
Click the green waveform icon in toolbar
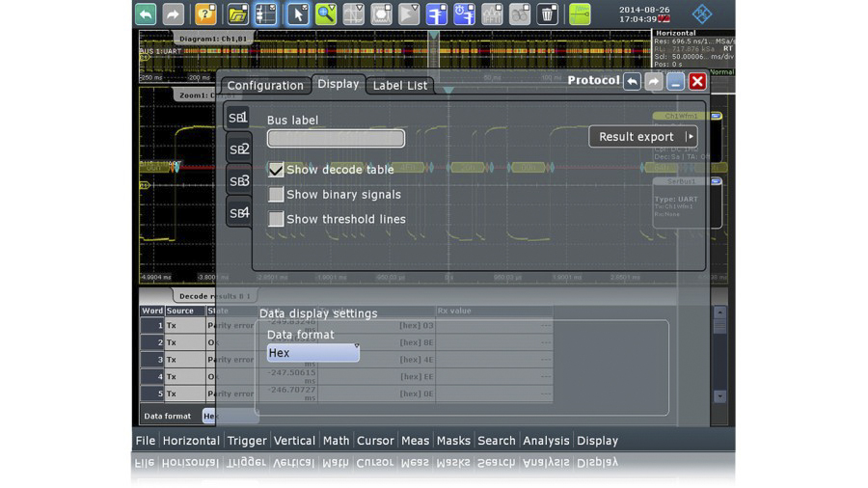point(579,14)
